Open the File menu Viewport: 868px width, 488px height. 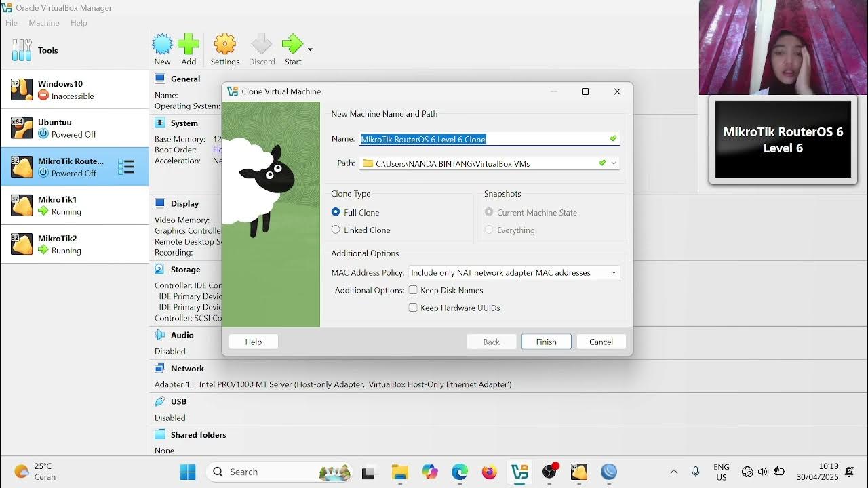tap(12, 23)
